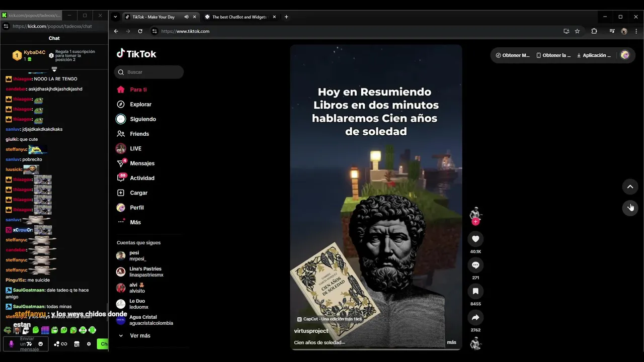This screenshot has width=644, height=362.
Task: Open the Chrome extensions puzzle icon
Action: (594, 31)
